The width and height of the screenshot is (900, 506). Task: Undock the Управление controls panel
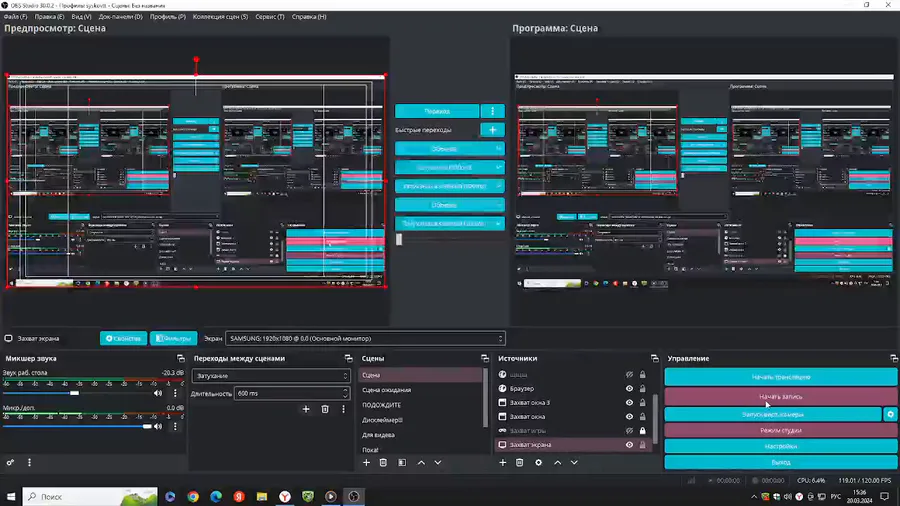[x=894, y=359]
